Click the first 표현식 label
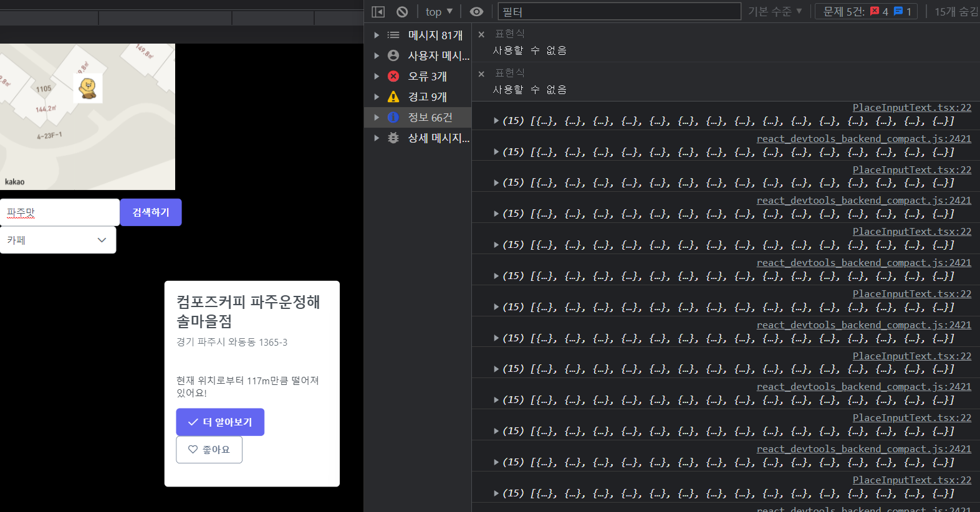This screenshot has width=980, height=512. [x=510, y=34]
